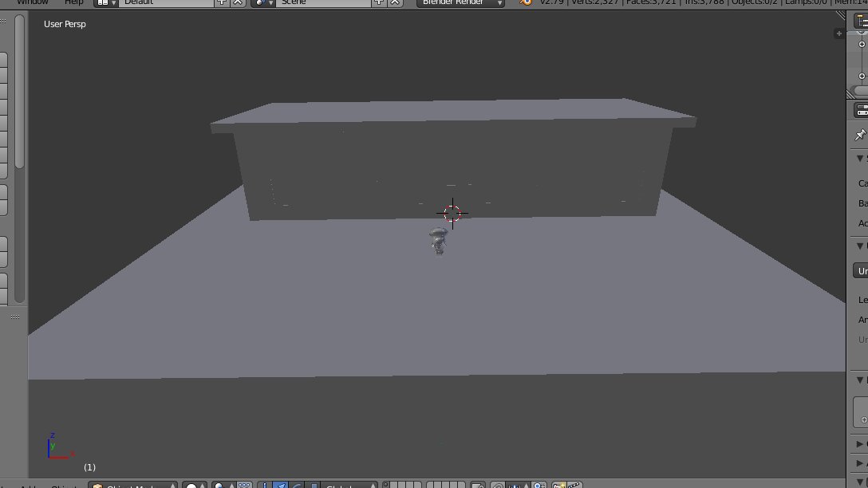The height and width of the screenshot is (488, 868).
Task: Open the Window menu
Action: [x=33, y=2]
